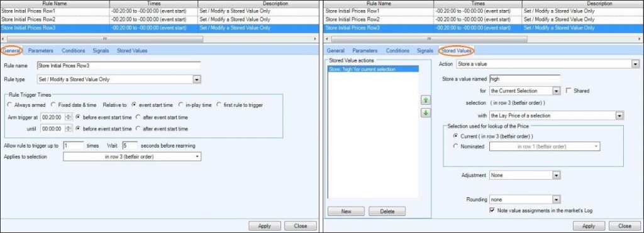This screenshot has width=644, height=233.
Task: Adjust Arm trigger at time spinner
Action: point(69,117)
